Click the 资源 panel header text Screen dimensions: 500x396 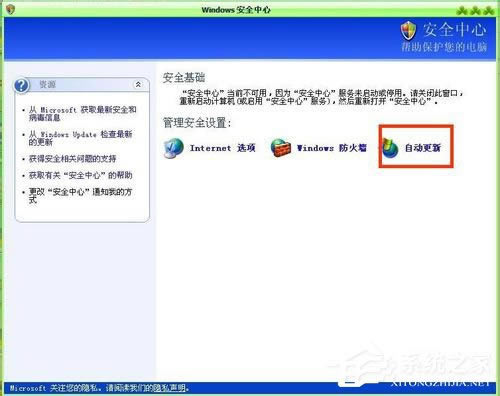(47, 85)
